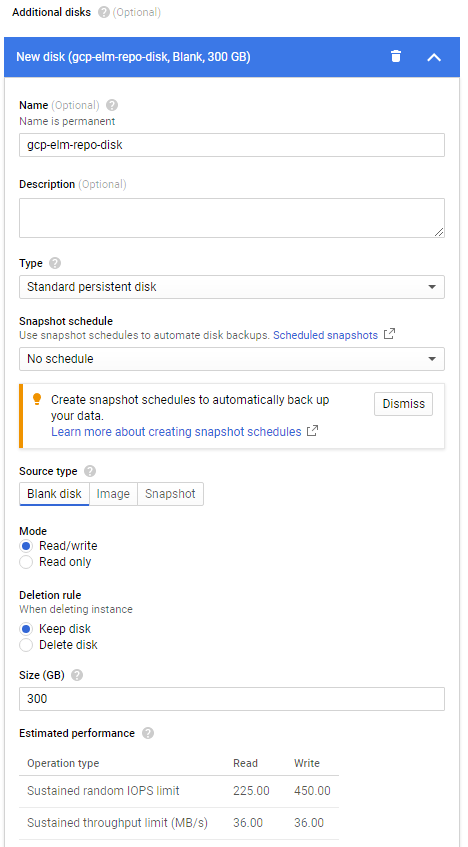Open help icon beside Type label
The image size is (468, 847).
pyautogui.click(x=55, y=263)
